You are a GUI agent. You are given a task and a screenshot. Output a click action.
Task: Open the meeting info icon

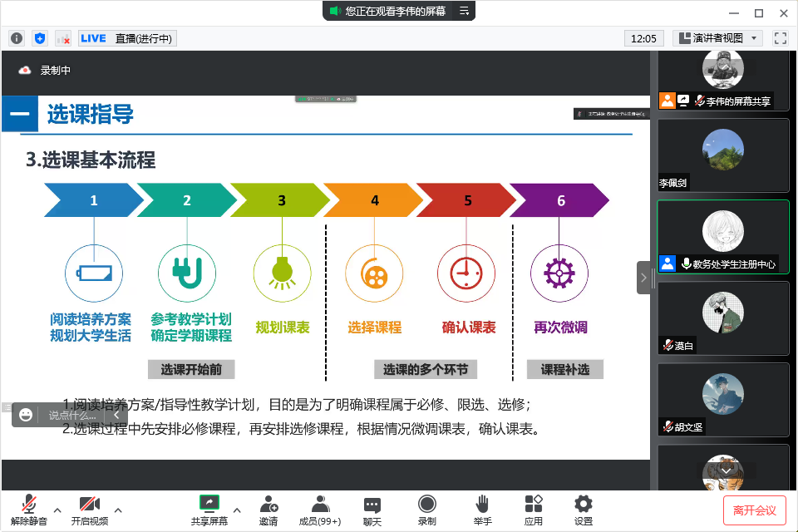(x=17, y=38)
